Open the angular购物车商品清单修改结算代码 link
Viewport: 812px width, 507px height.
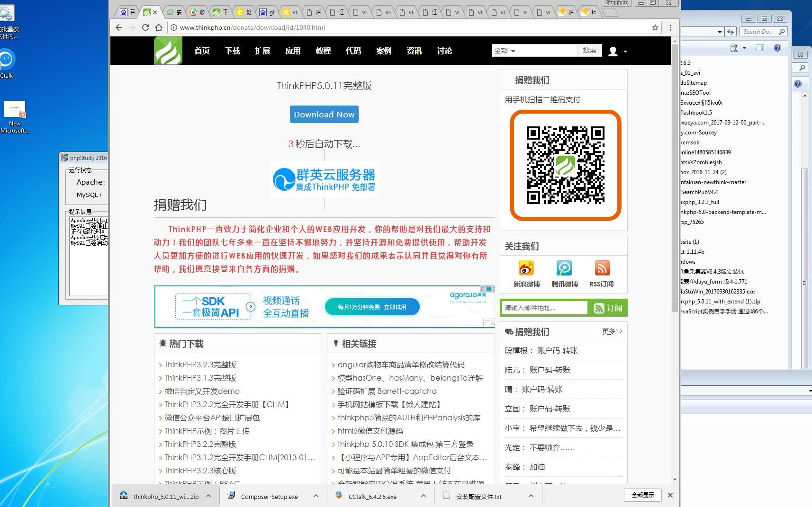point(401,365)
